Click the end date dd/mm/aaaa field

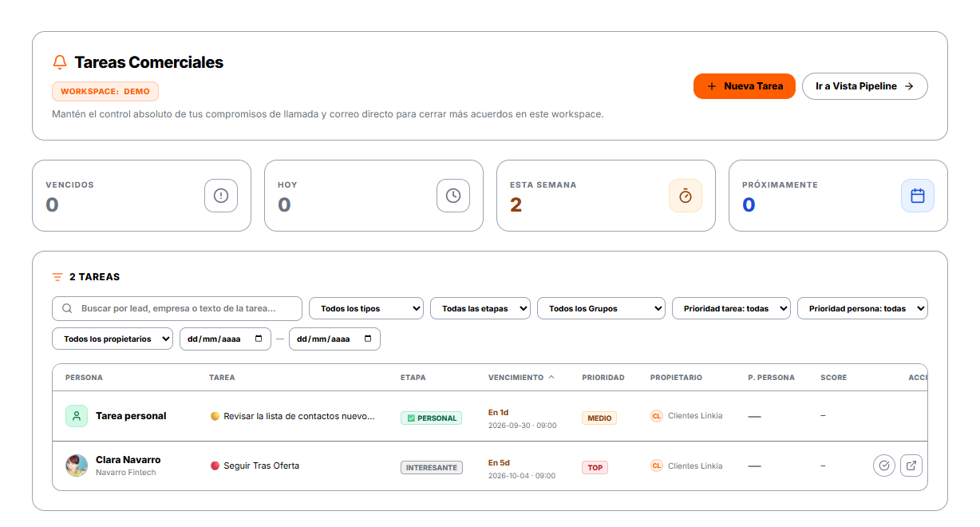[x=334, y=339]
